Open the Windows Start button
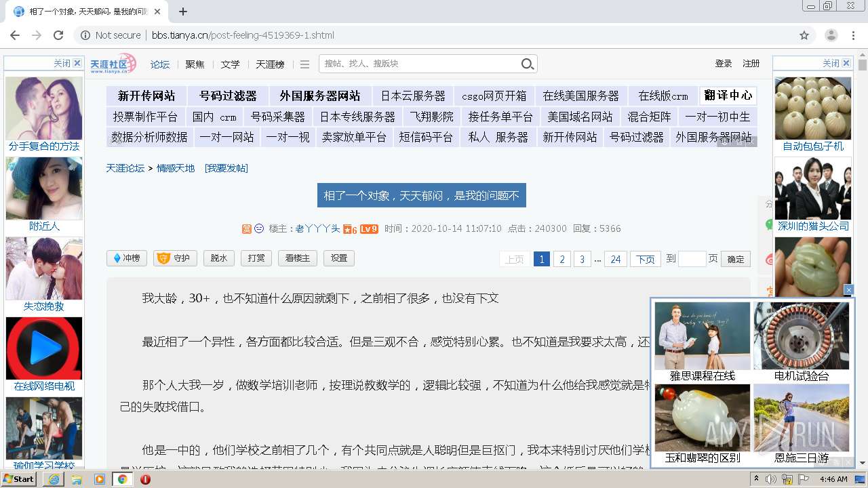The image size is (868, 488). tap(19, 479)
